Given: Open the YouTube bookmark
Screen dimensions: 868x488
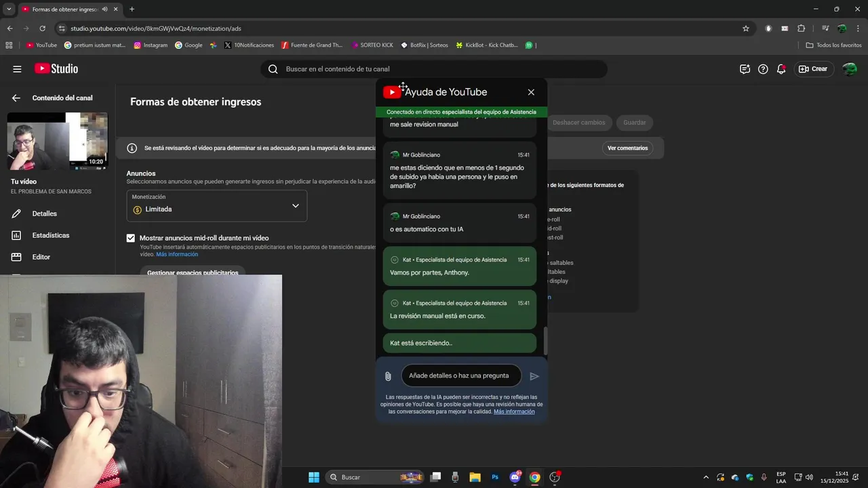Looking at the screenshot, I should coord(41,45).
